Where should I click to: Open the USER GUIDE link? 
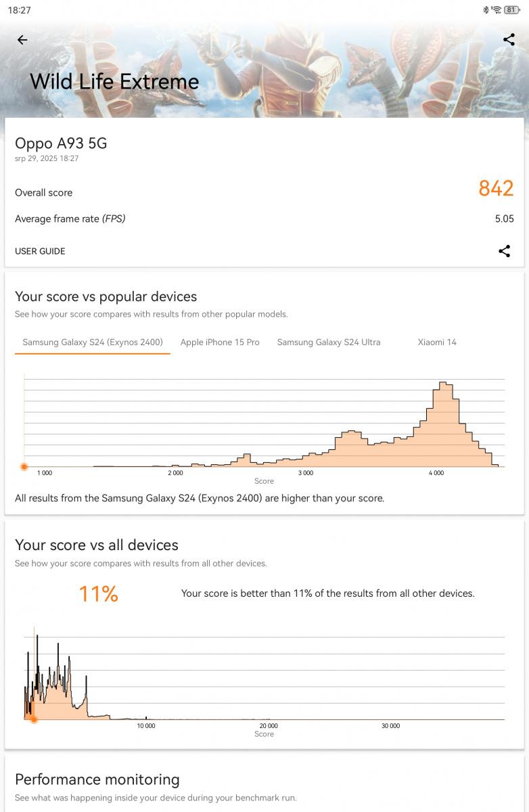(x=40, y=251)
